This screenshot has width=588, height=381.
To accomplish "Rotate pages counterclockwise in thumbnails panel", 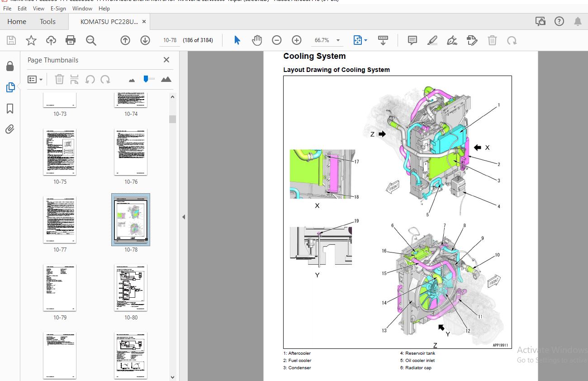I will (x=90, y=80).
